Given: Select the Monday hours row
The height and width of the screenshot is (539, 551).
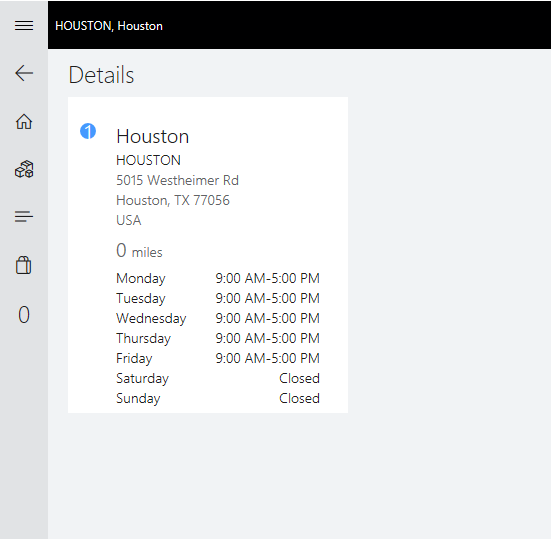Looking at the screenshot, I should point(218,278).
